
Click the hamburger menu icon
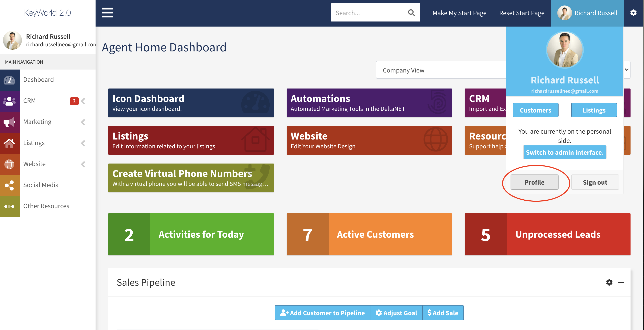coord(107,12)
